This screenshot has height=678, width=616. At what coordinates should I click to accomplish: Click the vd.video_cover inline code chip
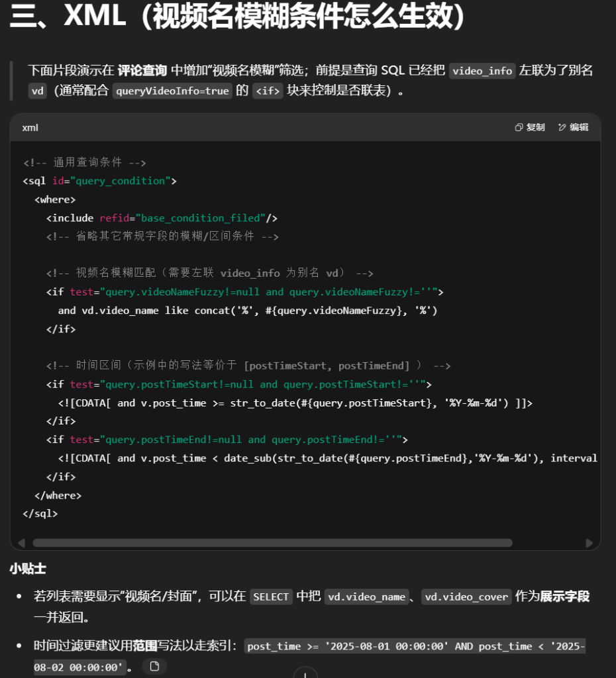pyautogui.click(x=467, y=597)
